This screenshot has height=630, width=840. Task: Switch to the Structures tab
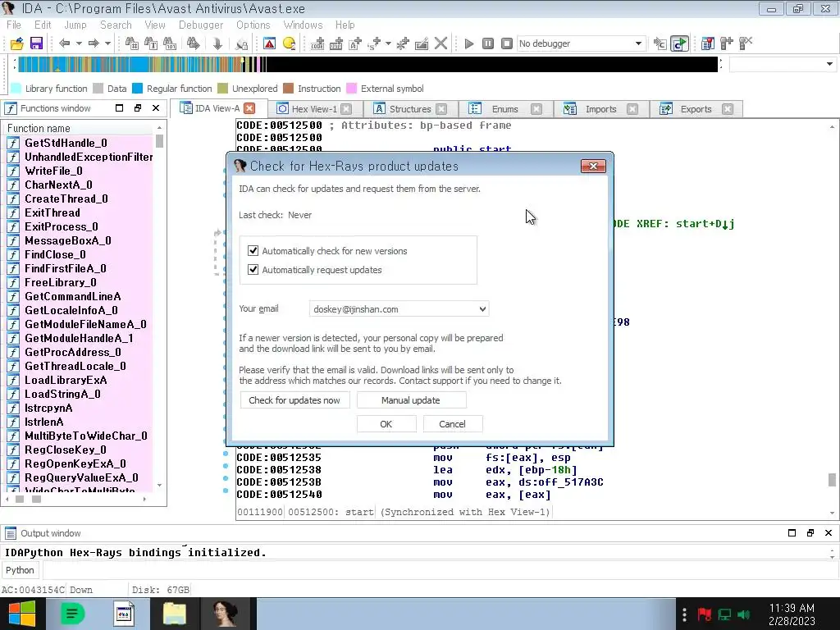coord(410,109)
